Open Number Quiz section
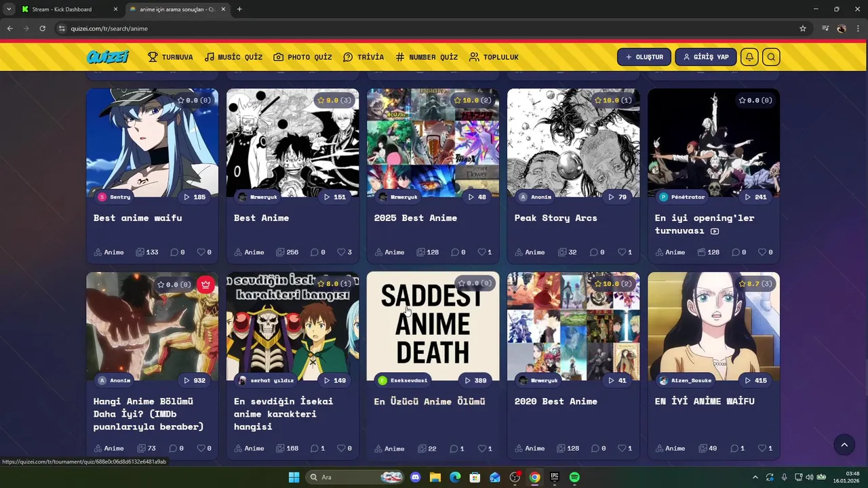868x488 pixels. [x=427, y=57]
